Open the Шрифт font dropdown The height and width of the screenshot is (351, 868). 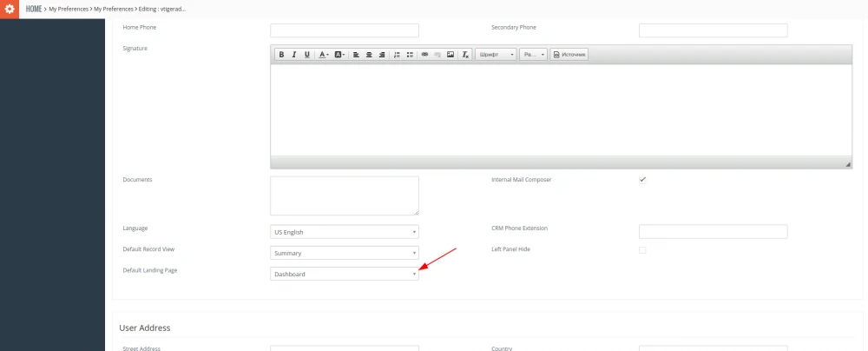(496, 55)
